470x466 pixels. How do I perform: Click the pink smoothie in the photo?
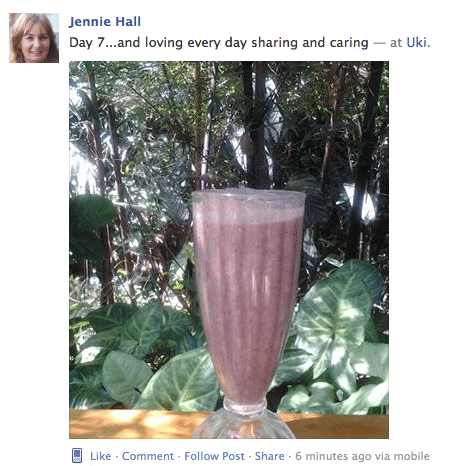tap(248, 300)
